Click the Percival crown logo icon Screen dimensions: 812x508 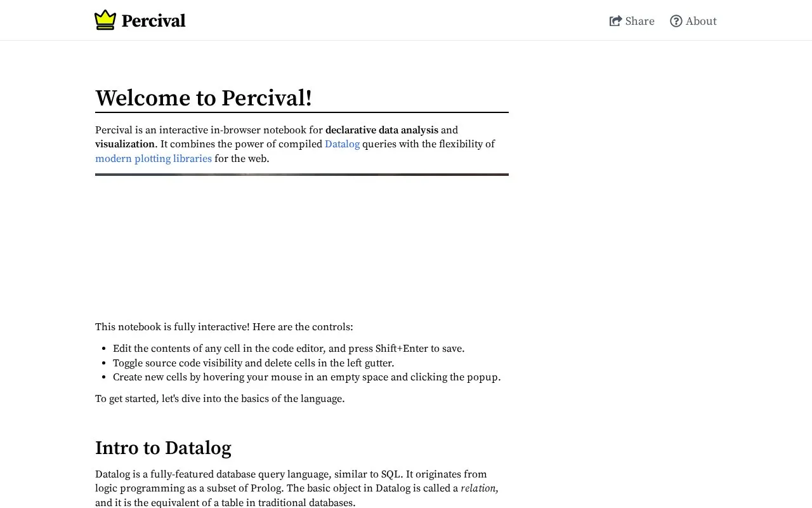(105, 20)
